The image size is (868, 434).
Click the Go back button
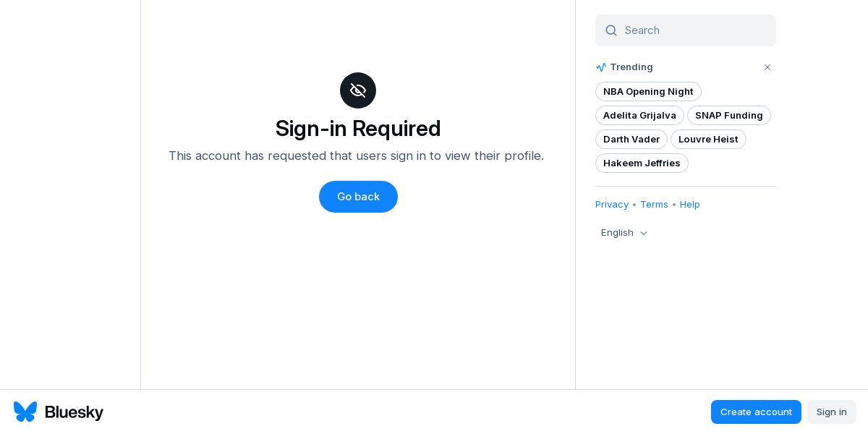[x=358, y=197]
